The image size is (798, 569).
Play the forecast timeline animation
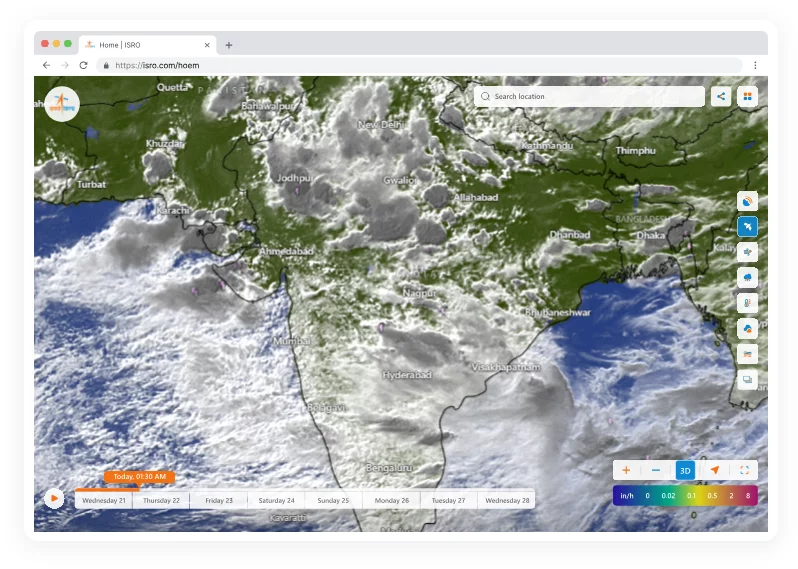[x=54, y=498]
